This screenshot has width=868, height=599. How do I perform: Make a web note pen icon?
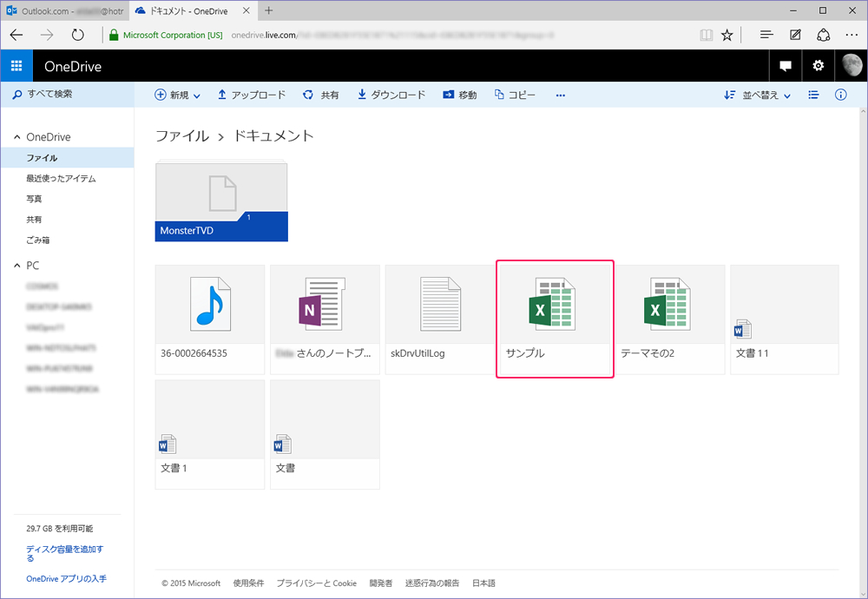pyautogui.click(x=795, y=35)
